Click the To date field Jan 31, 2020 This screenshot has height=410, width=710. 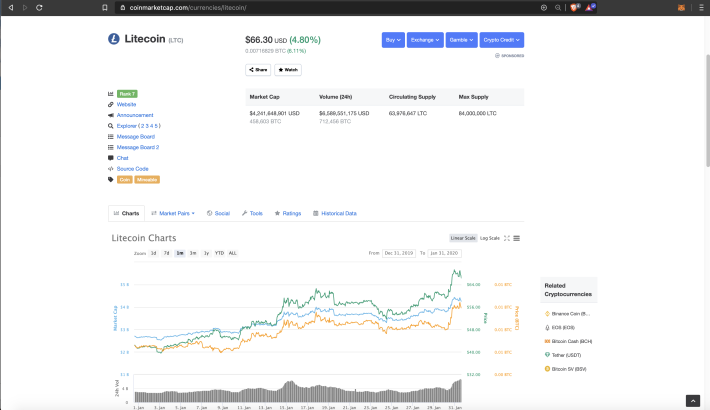click(444, 253)
